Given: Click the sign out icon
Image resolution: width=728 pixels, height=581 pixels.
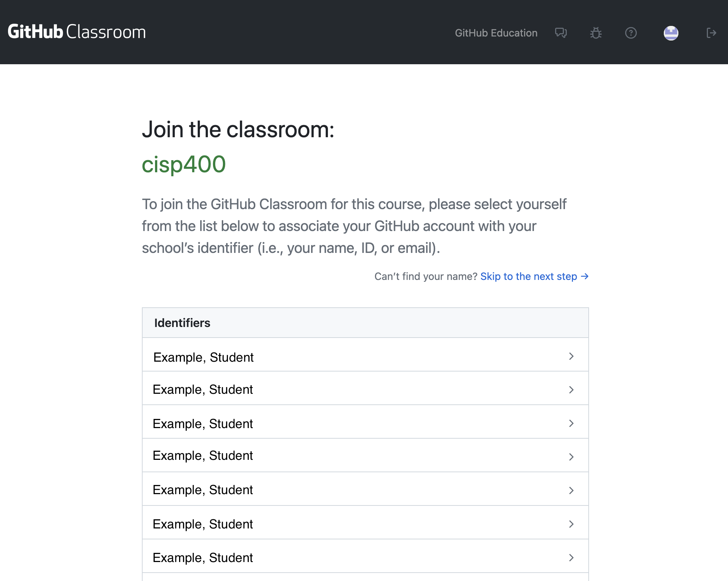Looking at the screenshot, I should pyautogui.click(x=711, y=33).
